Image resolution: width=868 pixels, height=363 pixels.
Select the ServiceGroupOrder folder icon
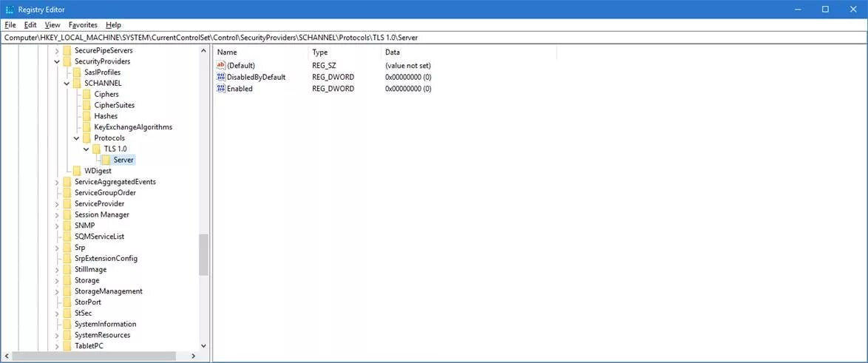pyautogui.click(x=67, y=192)
